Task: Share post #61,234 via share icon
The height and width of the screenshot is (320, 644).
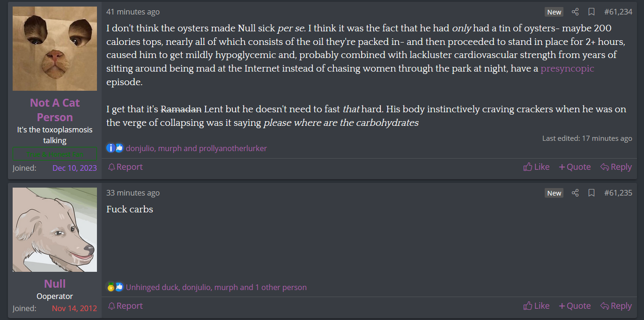Action: [x=575, y=12]
